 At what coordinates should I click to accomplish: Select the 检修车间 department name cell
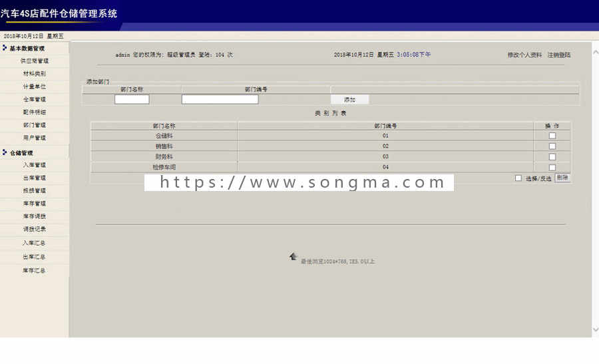coord(164,167)
